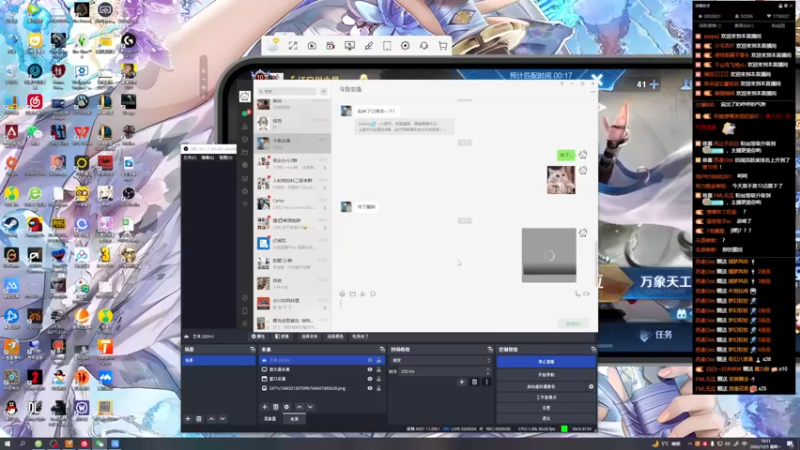This screenshot has height=450, width=800.
Task: Hide the window capture source in OBS
Action: coord(370,379)
